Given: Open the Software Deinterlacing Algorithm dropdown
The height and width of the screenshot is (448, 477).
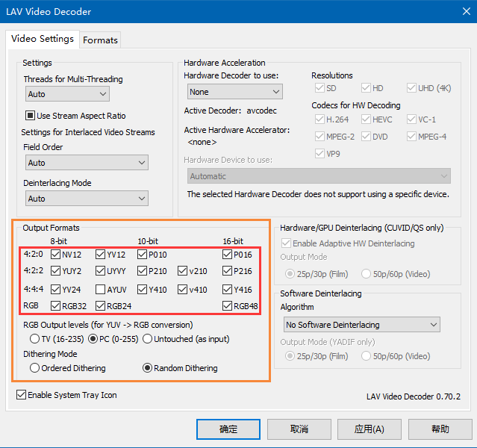Looking at the screenshot, I should [x=362, y=325].
